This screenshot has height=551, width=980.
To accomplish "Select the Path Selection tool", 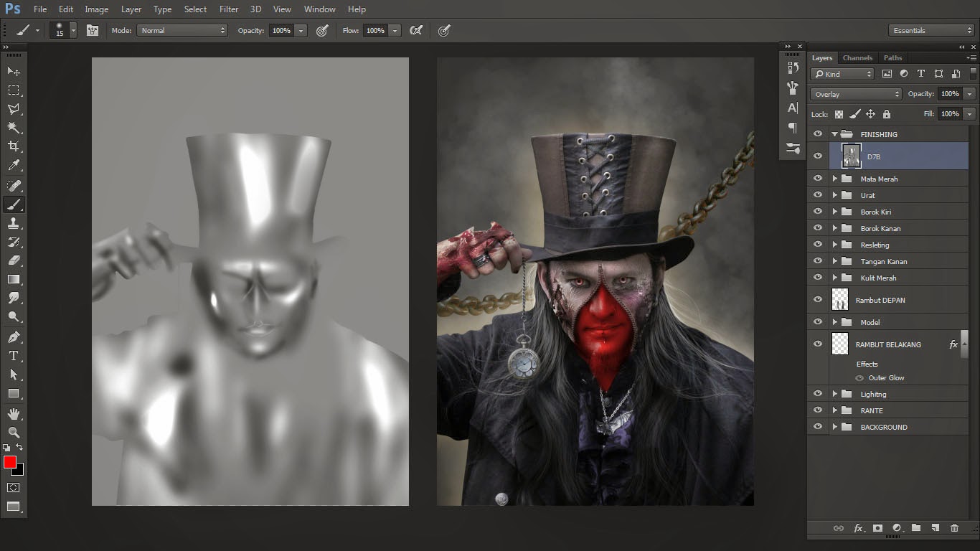I will (14, 375).
